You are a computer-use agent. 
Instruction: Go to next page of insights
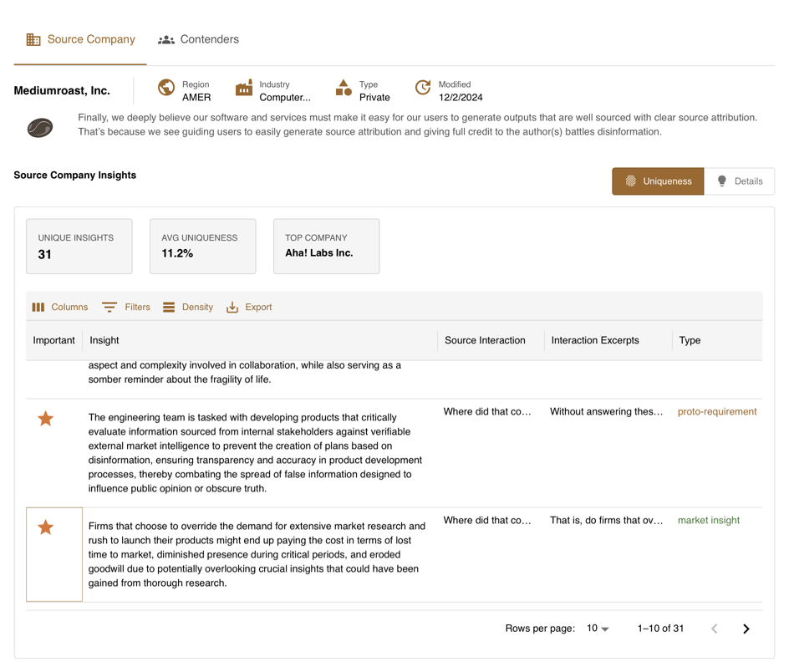pyautogui.click(x=746, y=629)
